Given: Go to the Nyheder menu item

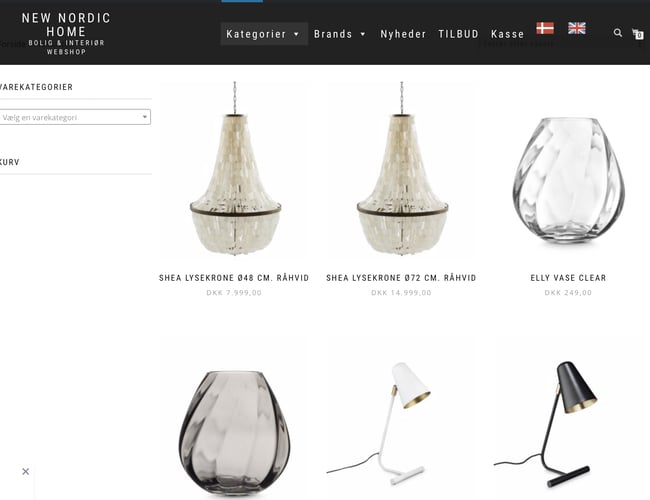Looking at the screenshot, I should click(403, 34).
